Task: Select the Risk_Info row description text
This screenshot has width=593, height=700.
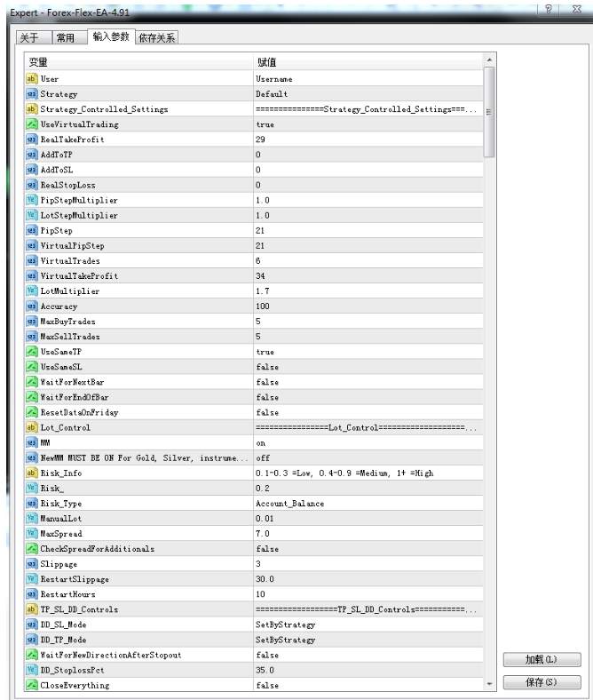Action: (x=344, y=473)
